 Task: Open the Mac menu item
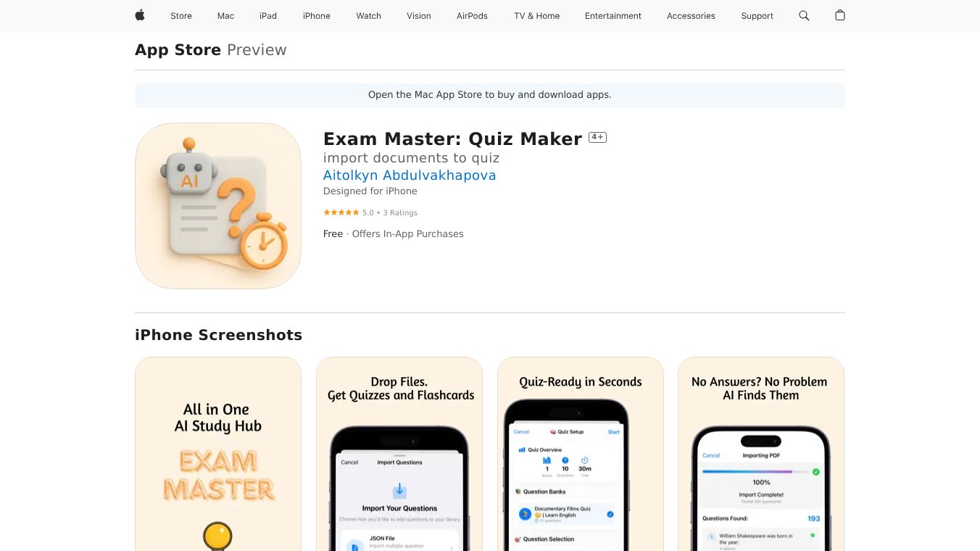(226, 16)
